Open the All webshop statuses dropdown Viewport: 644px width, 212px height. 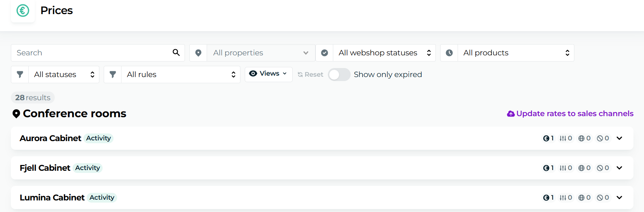(384, 53)
